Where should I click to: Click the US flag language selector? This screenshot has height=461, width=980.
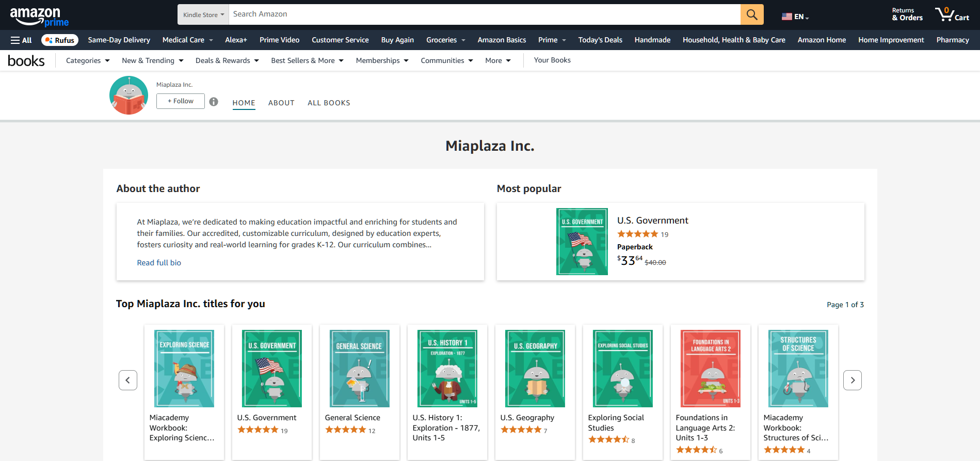(x=795, y=17)
